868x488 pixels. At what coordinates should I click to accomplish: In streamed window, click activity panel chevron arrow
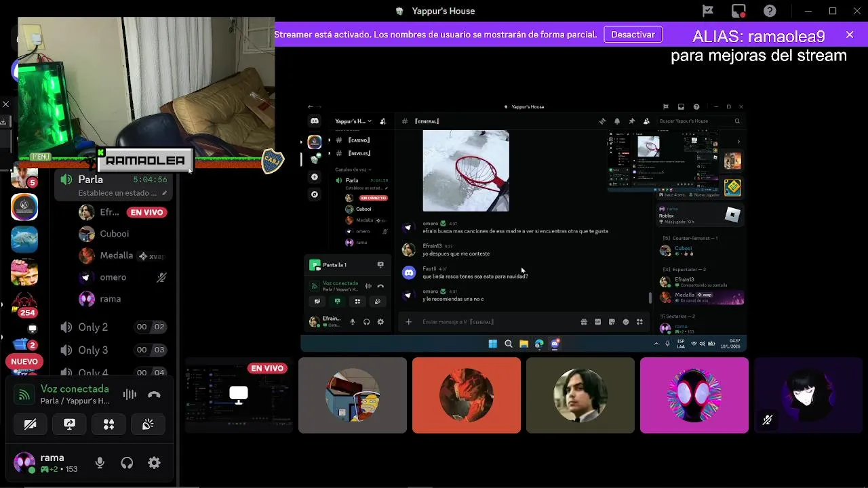point(738,142)
